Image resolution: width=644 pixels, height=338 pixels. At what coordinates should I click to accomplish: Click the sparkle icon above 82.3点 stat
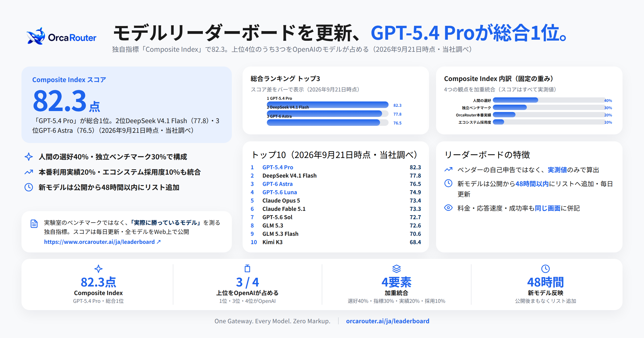(98, 269)
